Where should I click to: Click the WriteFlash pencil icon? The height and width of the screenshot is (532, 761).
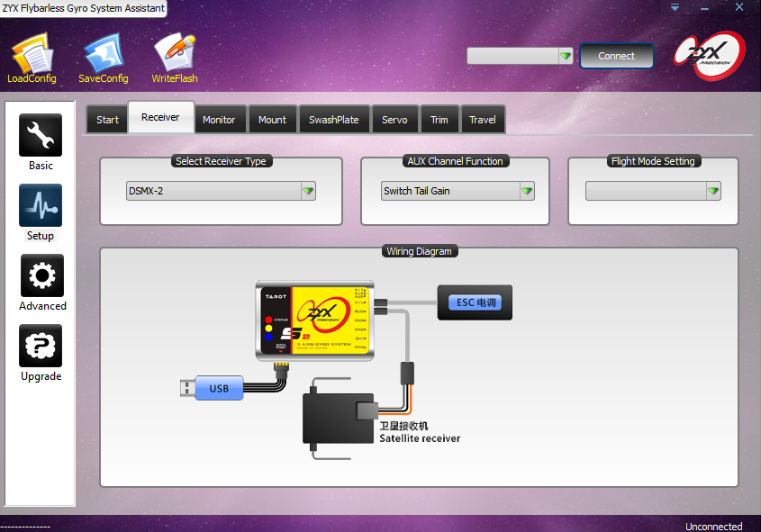click(x=174, y=52)
